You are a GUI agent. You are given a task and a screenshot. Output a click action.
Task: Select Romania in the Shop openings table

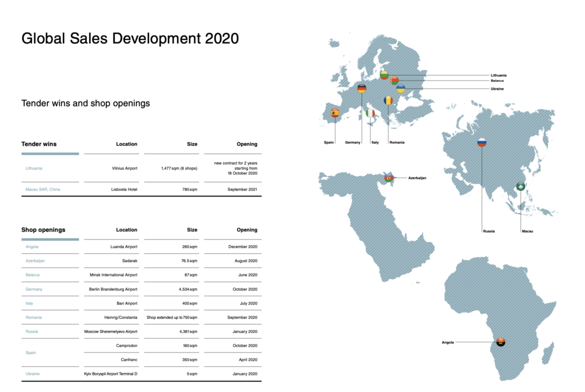(x=34, y=317)
